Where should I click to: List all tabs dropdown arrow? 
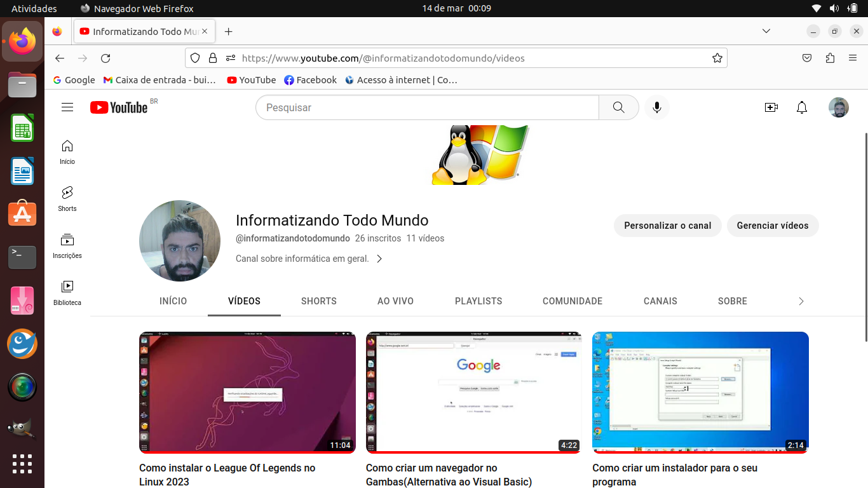[766, 31]
